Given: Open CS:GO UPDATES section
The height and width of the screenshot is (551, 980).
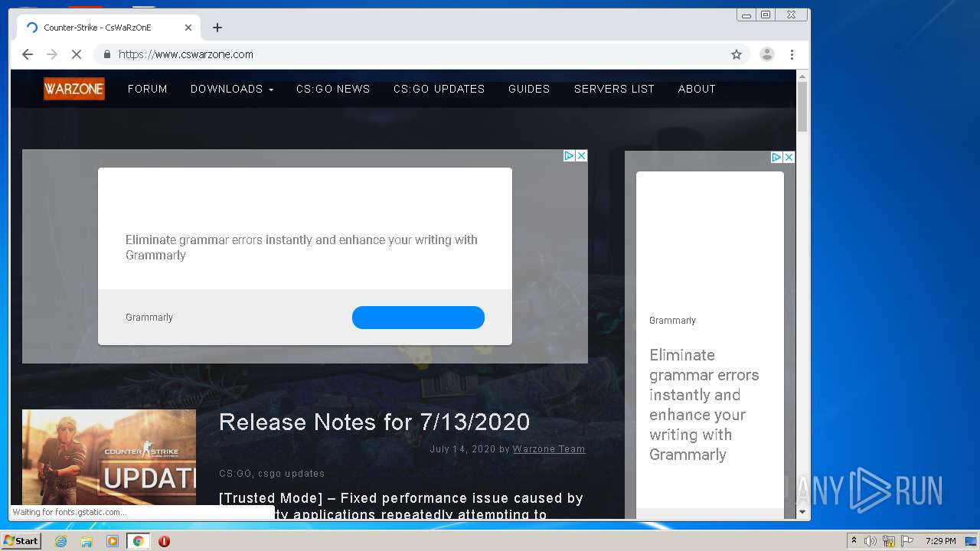Looking at the screenshot, I should coord(439,89).
